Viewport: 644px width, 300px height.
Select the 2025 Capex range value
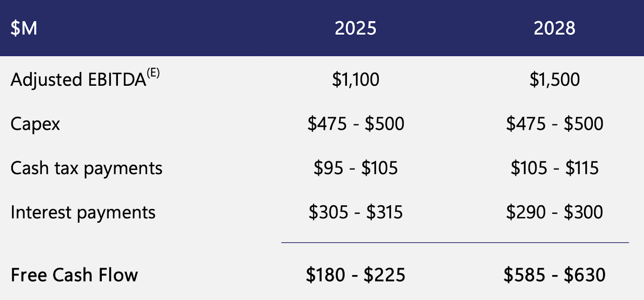coord(355,124)
